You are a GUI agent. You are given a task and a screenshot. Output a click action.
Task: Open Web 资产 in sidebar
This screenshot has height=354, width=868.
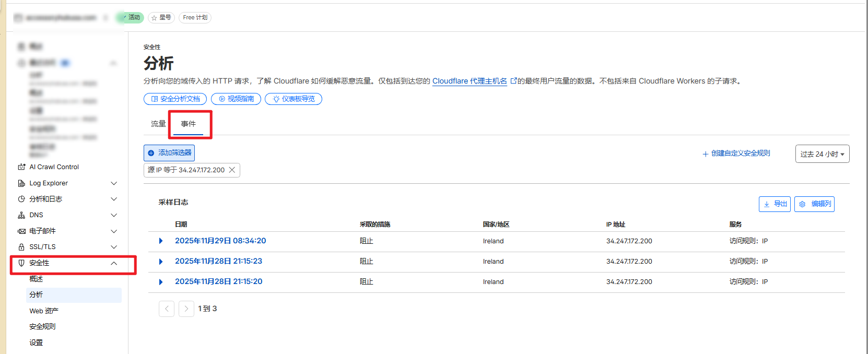(x=44, y=311)
